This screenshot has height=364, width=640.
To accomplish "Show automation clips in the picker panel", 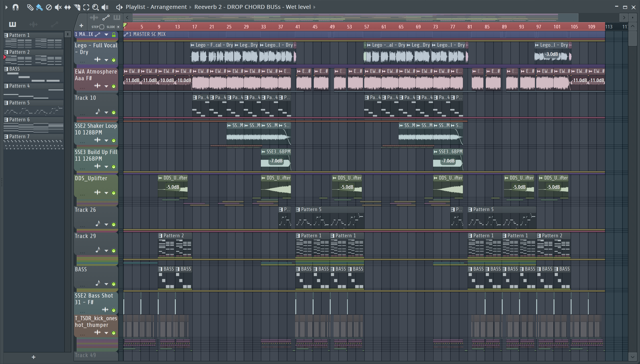I will click(x=54, y=24).
